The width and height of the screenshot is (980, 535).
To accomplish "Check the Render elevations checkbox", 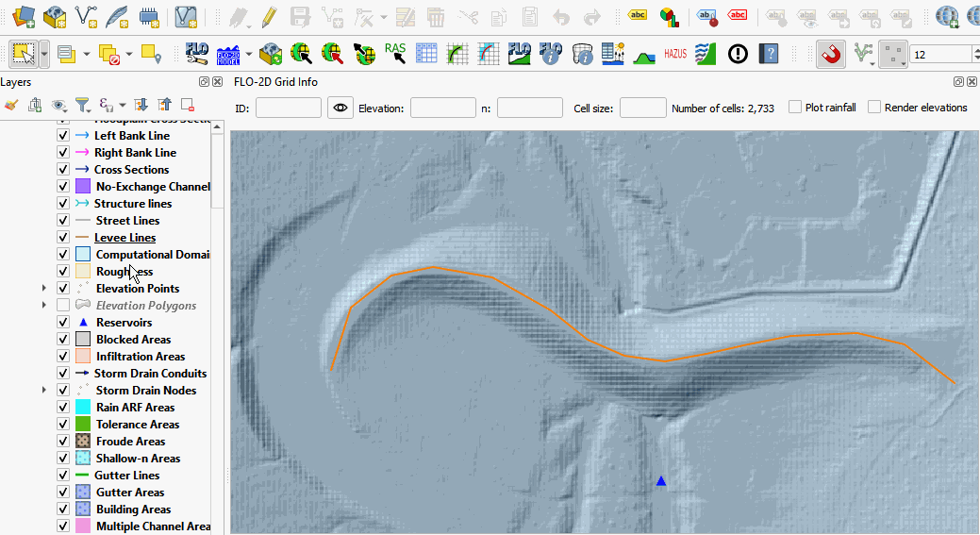I will tap(874, 108).
